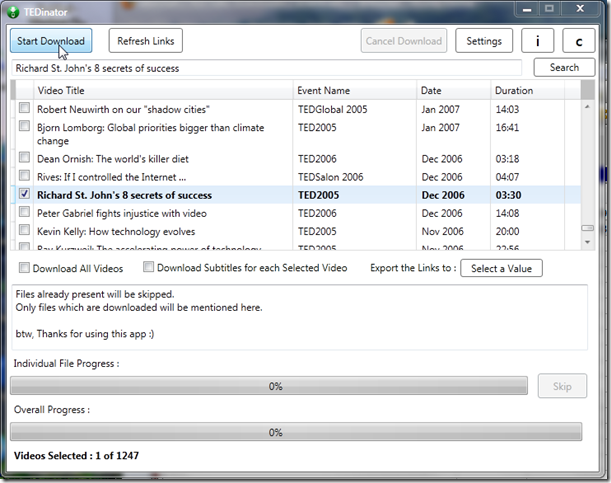Check the Peter Gabriel video checkbox
Screen dimensions: 611x483
tap(24, 212)
